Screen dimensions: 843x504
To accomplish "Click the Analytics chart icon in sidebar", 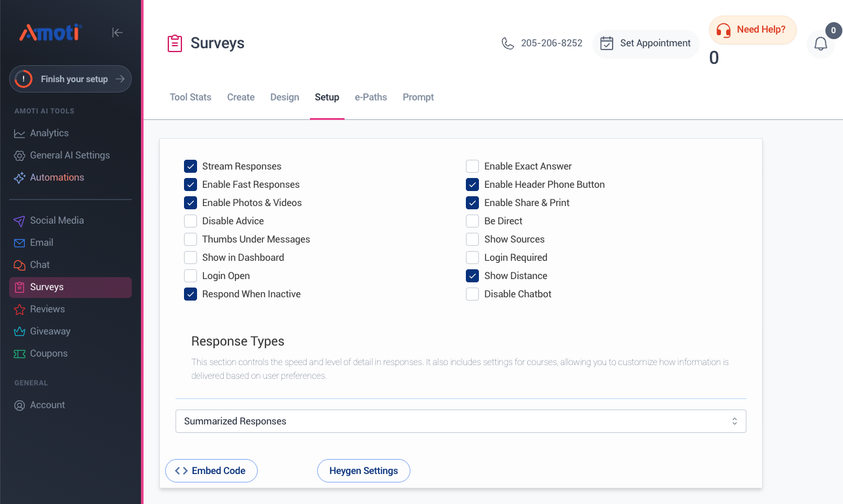I will pos(20,133).
